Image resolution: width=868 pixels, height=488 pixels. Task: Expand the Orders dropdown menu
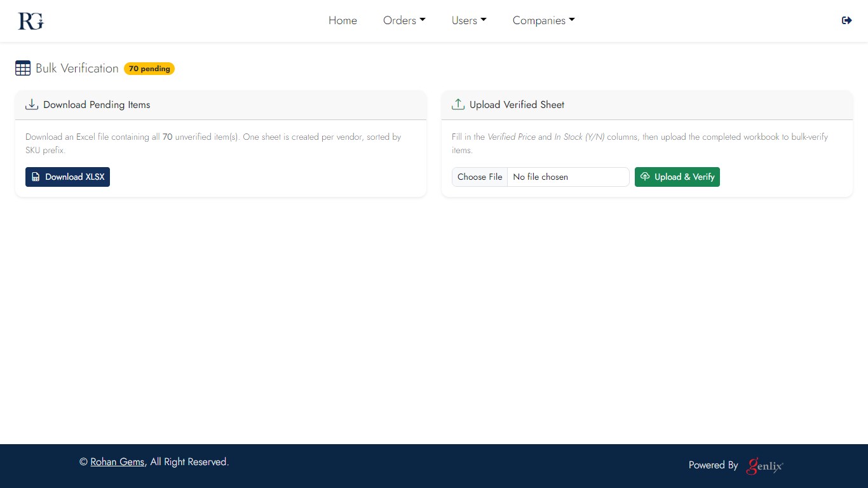click(x=404, y=20)
